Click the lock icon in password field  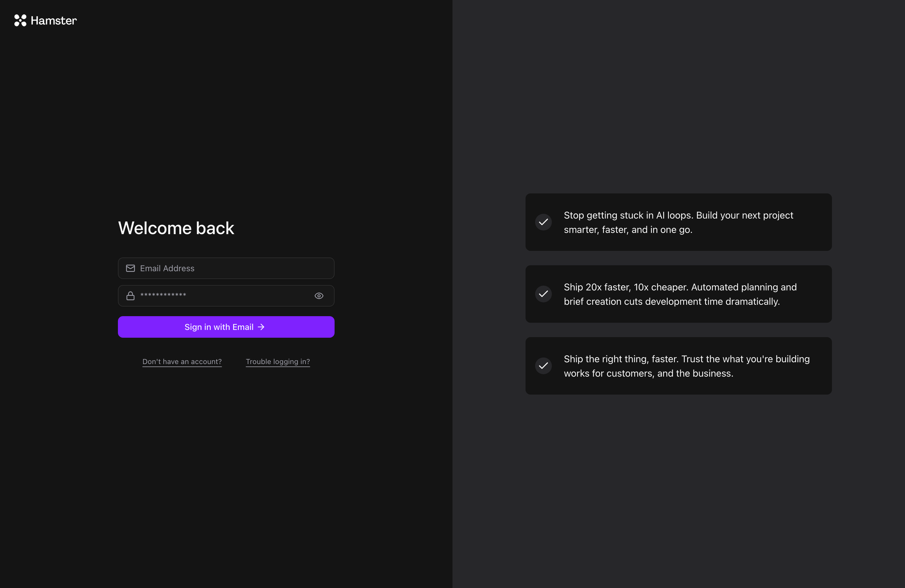pyautogui.click(x=130, y=296)
